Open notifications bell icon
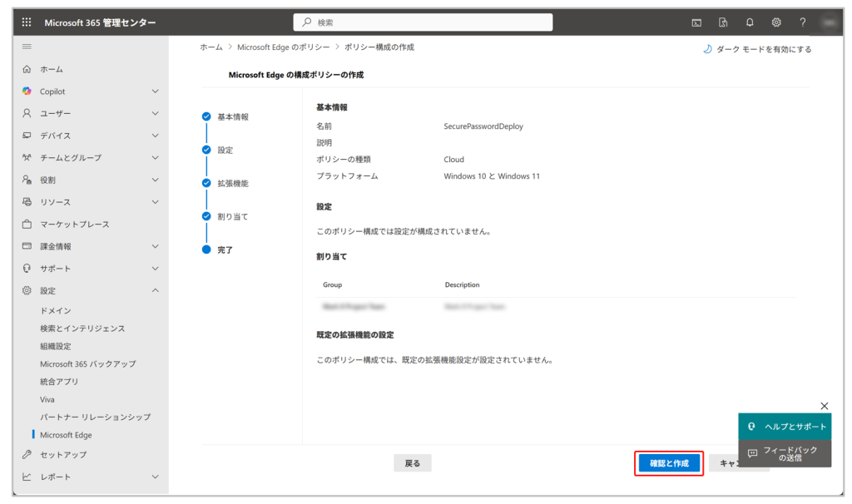This screenshot has height=504, width=852. pos(750,22)
